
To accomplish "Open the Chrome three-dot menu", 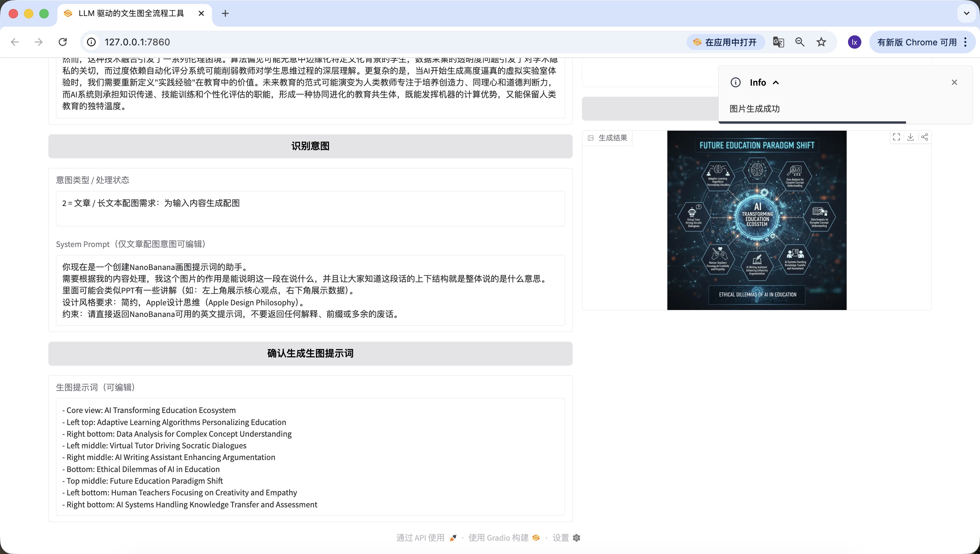I will point(966,42).
